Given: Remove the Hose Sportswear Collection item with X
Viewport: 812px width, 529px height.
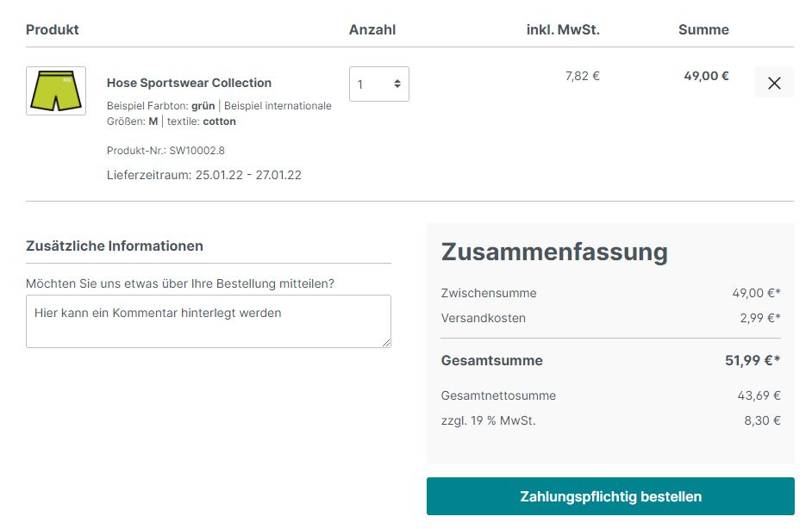Looking at the screenshot, I should [774, 83].
